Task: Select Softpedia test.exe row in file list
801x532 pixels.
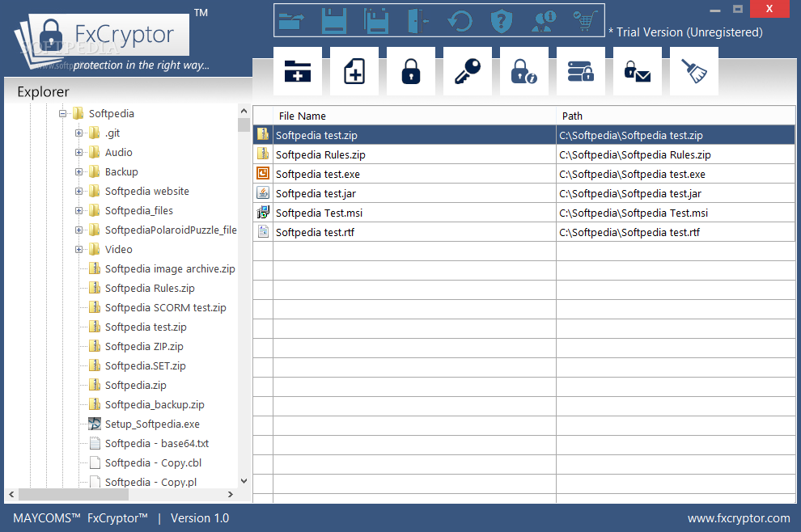Action: point(524,174)
